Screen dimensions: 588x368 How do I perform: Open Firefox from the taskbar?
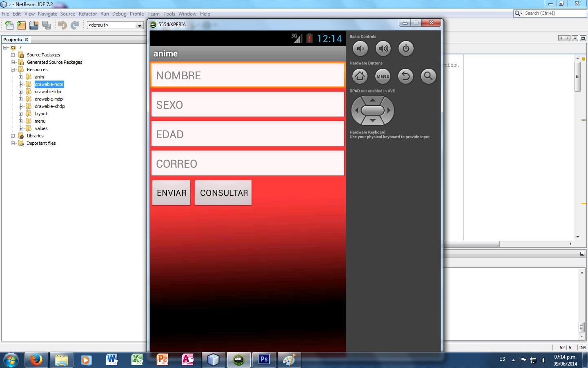(36, 360)
